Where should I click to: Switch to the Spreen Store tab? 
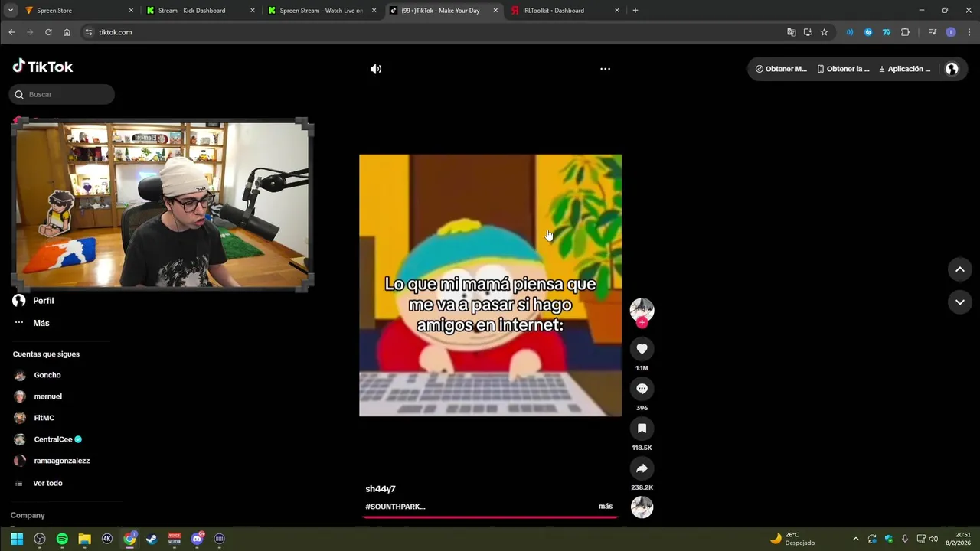[77, 11]
